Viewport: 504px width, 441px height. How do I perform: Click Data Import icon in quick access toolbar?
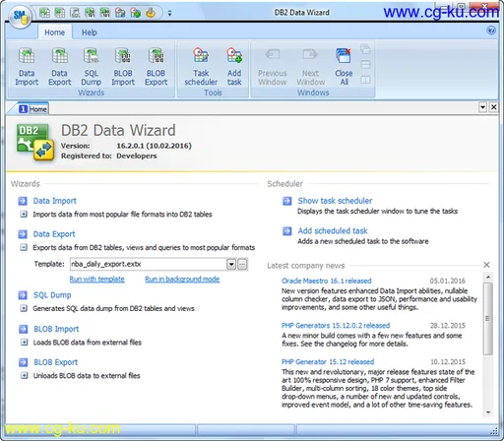(44, 13)
